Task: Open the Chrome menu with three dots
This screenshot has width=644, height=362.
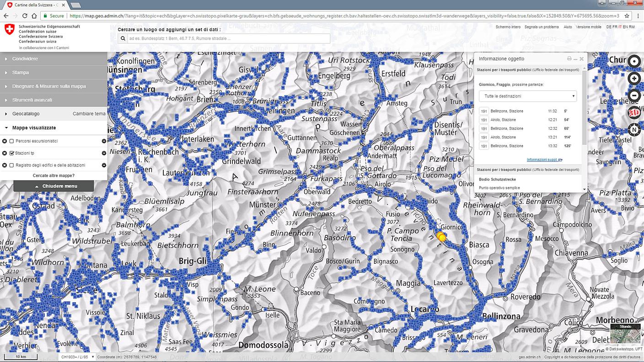Action: click(x=638, y=16)
